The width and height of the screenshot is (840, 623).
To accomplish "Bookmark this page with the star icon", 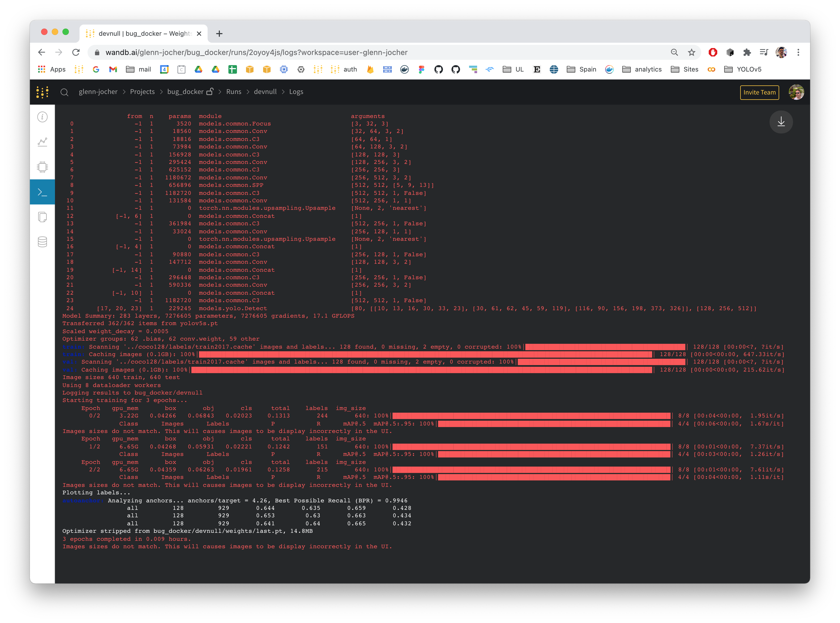I will (x=691, y=52).
